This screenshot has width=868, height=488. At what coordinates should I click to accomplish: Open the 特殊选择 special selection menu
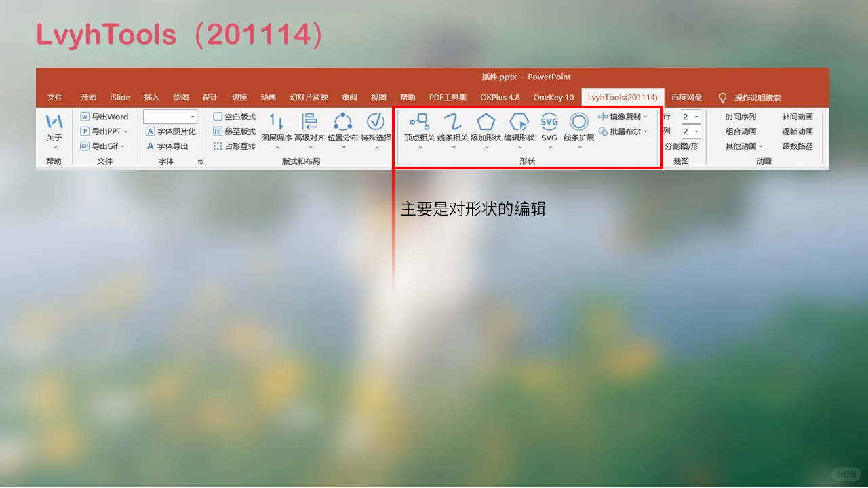376,130
